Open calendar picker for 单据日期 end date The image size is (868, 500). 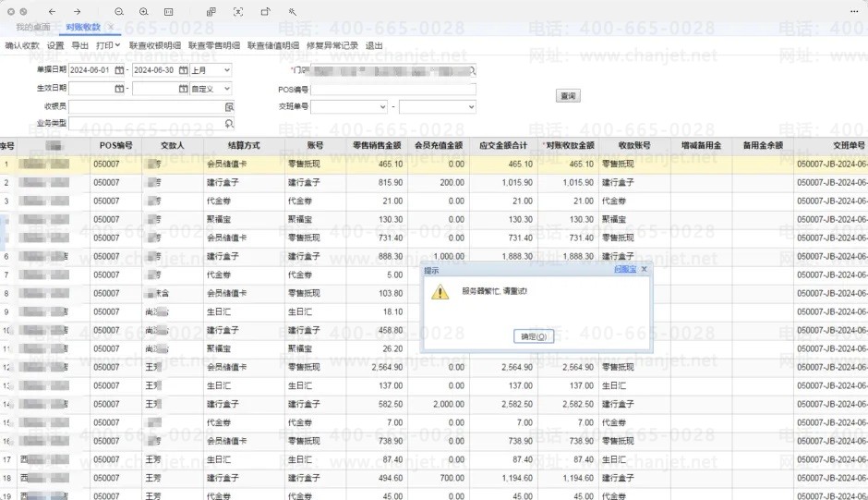pos(183,70)
